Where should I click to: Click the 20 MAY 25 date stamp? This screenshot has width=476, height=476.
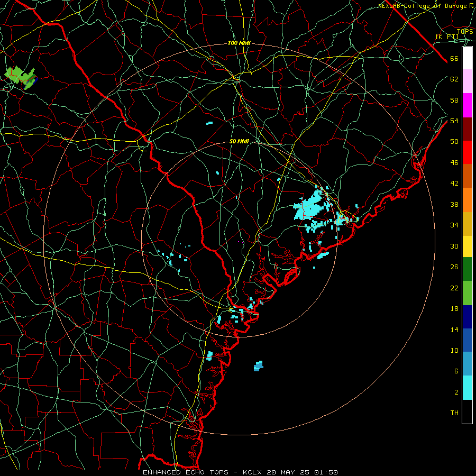click(x=288, y=472)
